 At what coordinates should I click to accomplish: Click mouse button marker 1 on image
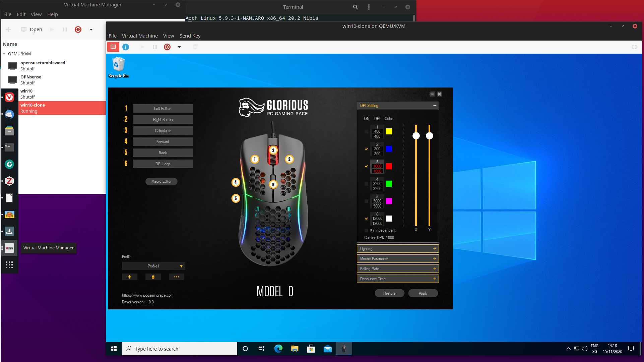click(x=255, y=159)
